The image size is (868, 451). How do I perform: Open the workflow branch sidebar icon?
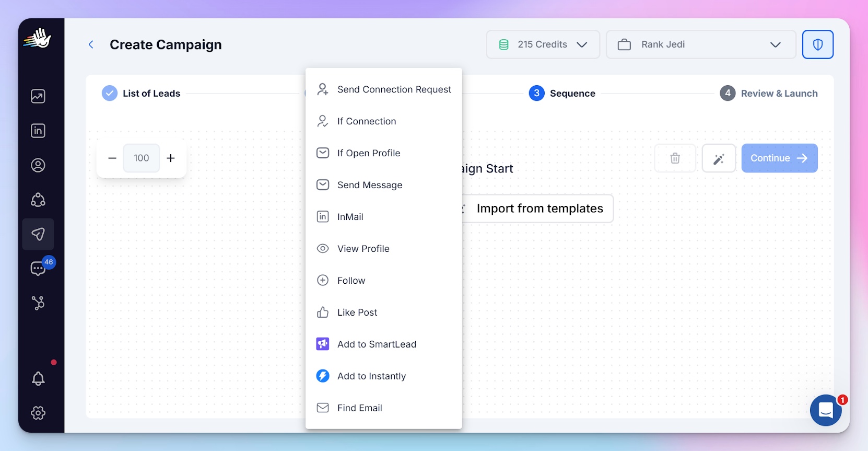[x=38, y=303]
